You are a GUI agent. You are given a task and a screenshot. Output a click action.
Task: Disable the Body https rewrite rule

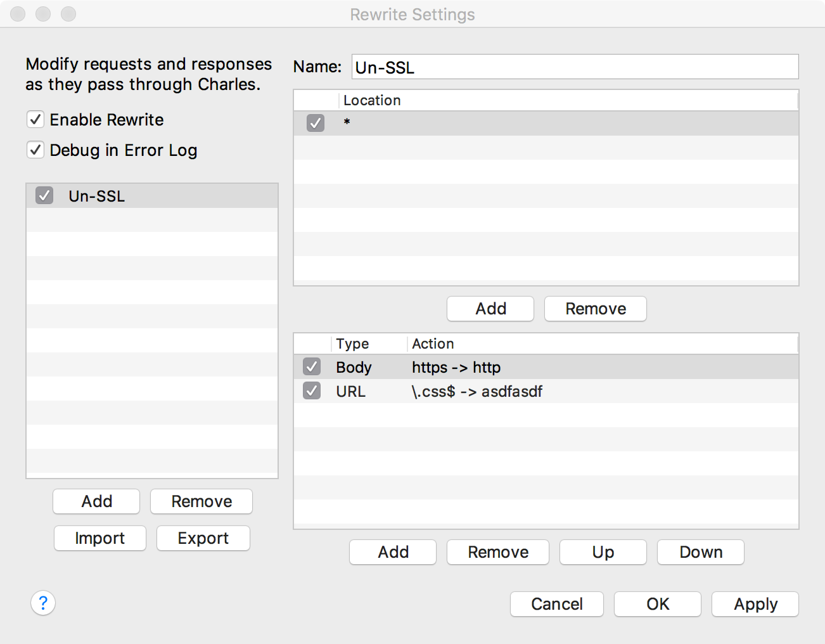pos(311,367)
